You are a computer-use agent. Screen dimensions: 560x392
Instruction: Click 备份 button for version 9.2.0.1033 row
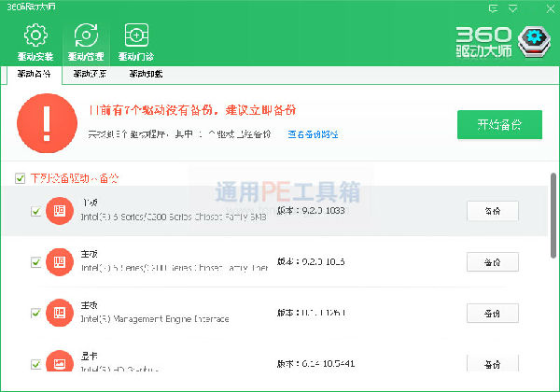tap(493, 211)
